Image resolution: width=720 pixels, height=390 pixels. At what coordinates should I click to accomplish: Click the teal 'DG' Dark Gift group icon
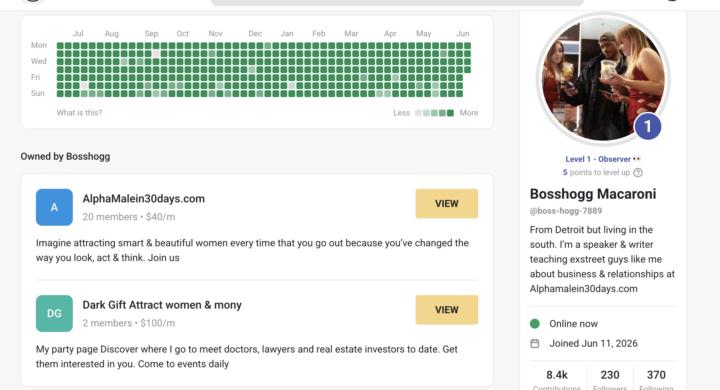coord(54,313)
